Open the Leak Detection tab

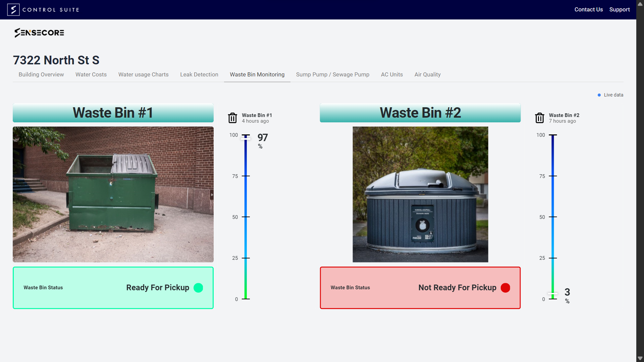click(x=199, y=74)
